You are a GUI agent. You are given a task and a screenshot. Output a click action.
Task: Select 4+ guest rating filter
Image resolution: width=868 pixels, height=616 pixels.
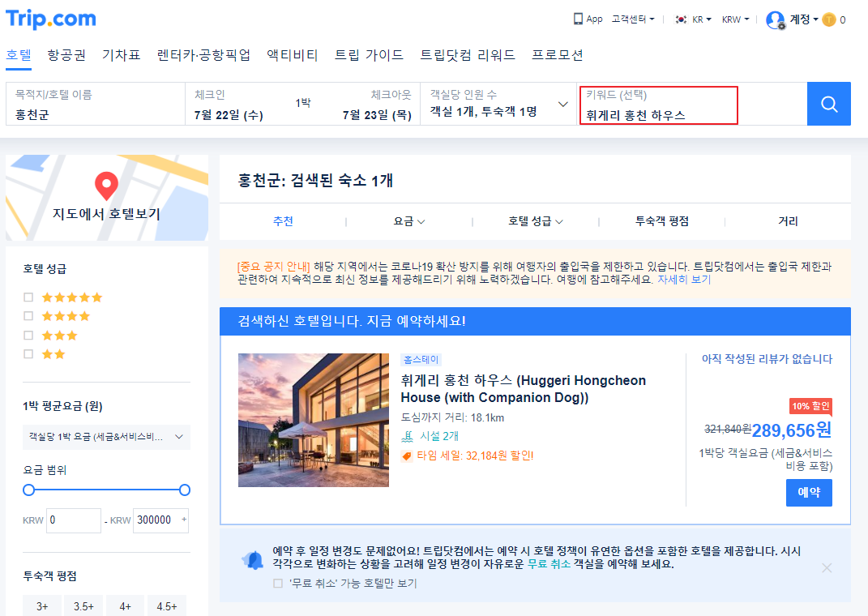[x=125, y=606]
